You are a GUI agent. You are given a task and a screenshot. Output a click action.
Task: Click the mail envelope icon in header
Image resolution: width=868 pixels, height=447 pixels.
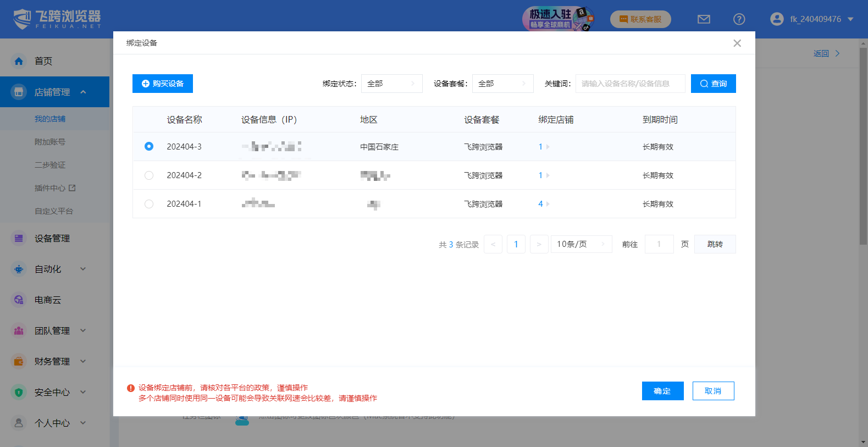tap(704, 19)
